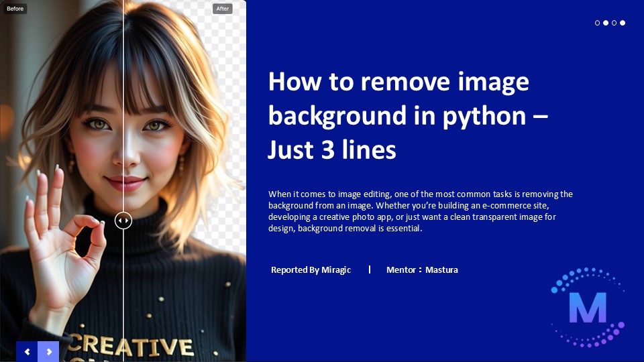The height and width of the screenshot is (362, 644).
Task: Click the first hollow pagination dot
Action: pyautogui.click(x=598, y=23)
